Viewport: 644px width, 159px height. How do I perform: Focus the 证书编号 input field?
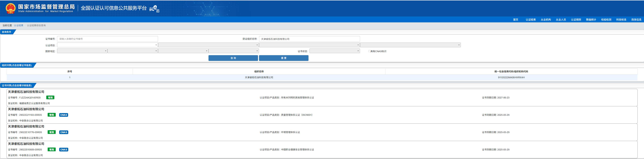(x=108, y=39)
